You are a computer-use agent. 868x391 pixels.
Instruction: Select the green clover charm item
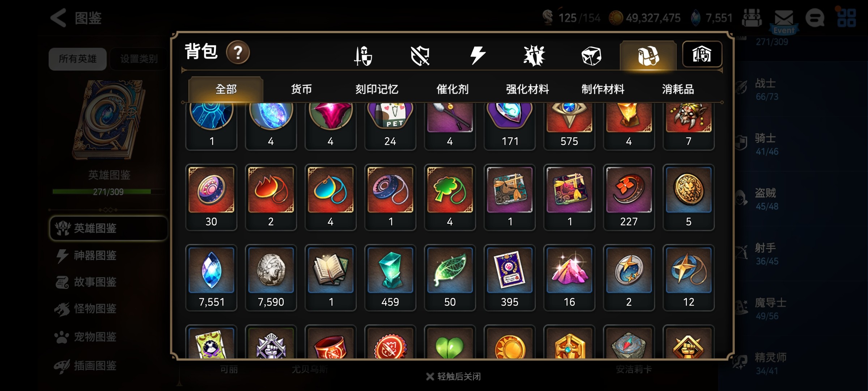450,197
